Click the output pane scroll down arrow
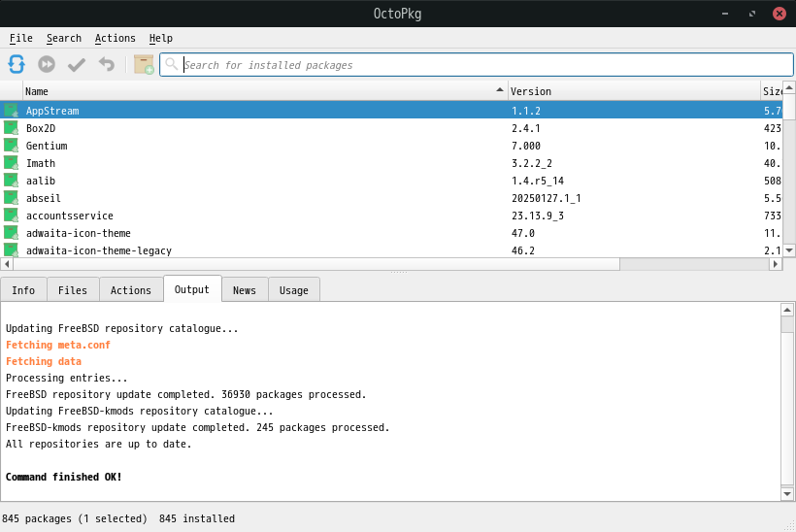This screenshot has width=796, height=532. click(x=787, y=494)
